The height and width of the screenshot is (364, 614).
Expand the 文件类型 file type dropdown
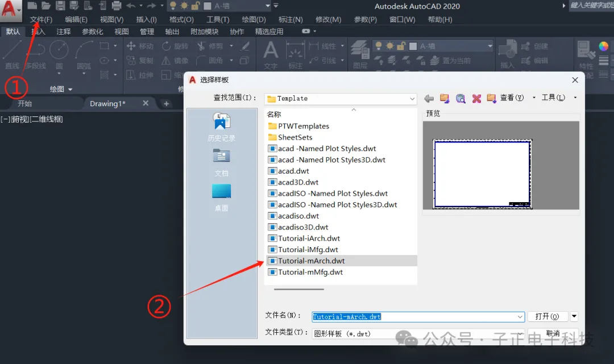(520, 333)
